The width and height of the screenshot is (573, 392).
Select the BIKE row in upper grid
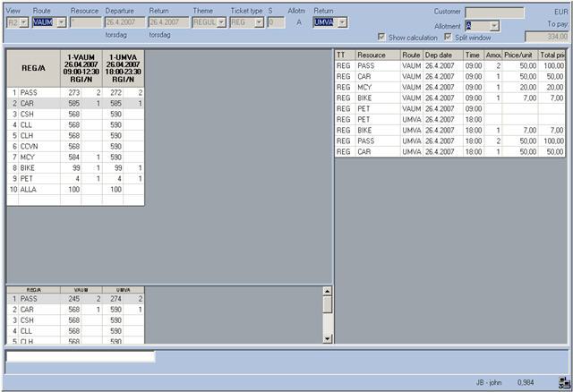click(x=75, y=168)
